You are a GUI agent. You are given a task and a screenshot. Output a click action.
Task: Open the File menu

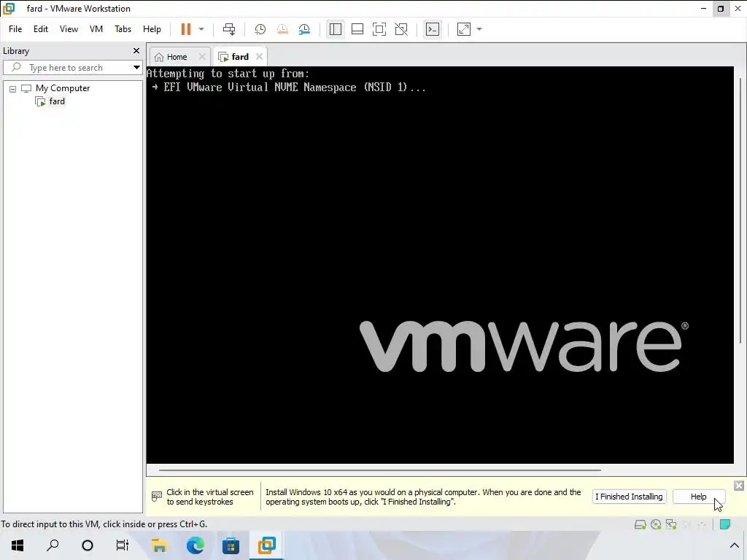15,29
